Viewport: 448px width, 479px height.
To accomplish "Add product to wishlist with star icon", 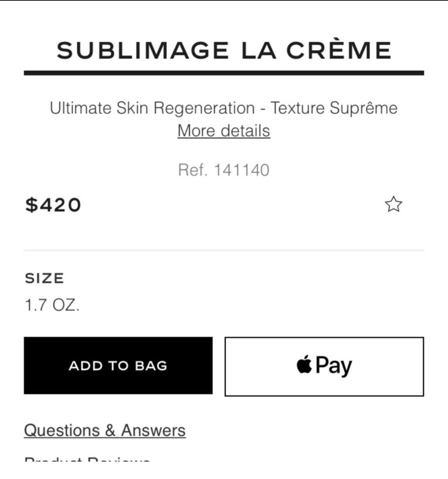I will [393, 204].
